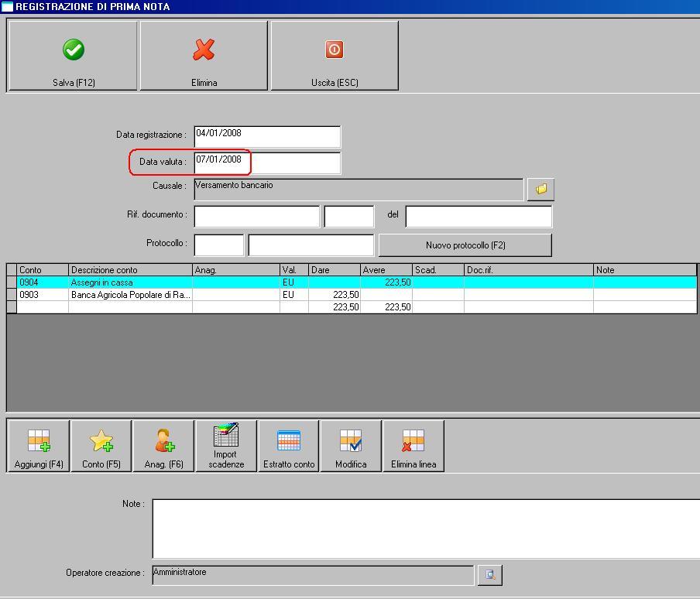This screenshot has width=700, height=599.
Task: Click Conto (F5) star button
Action: click(101, 446)
